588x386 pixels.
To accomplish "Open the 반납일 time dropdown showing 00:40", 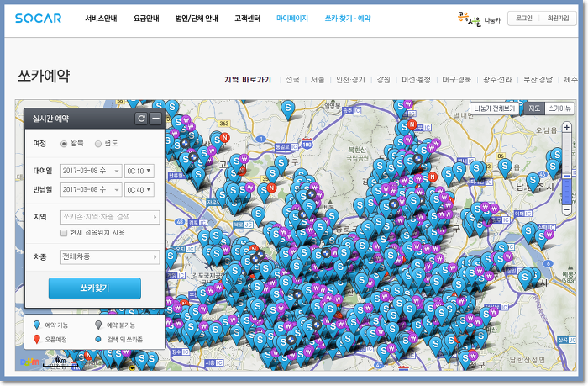I will pos(139,189).
